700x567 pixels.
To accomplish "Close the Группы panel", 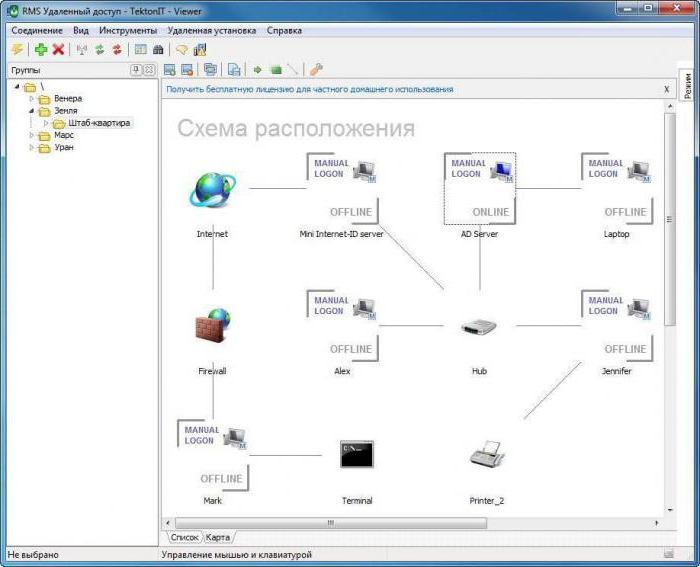I will [x=149, y=70].
